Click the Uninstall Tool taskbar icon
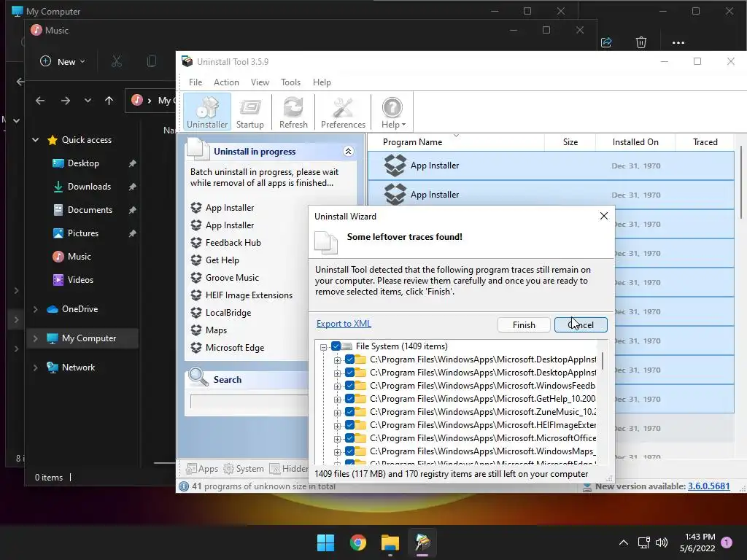The height and width of the screenshot is (560, 747). (x=422, y=542)
